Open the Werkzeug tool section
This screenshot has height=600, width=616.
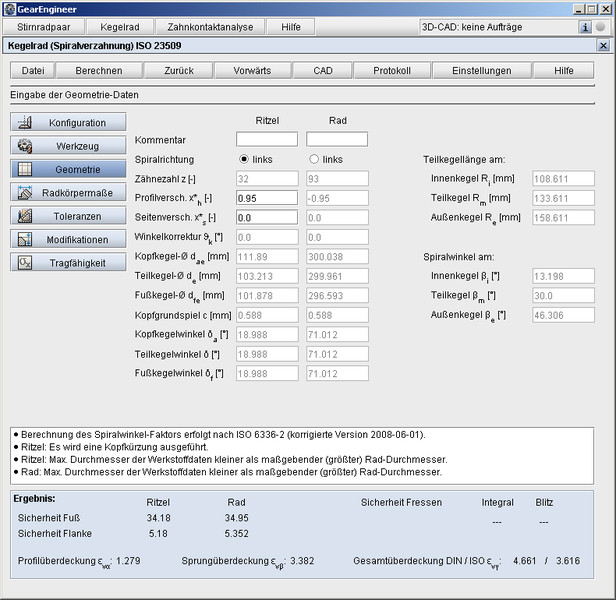[69, 146]
